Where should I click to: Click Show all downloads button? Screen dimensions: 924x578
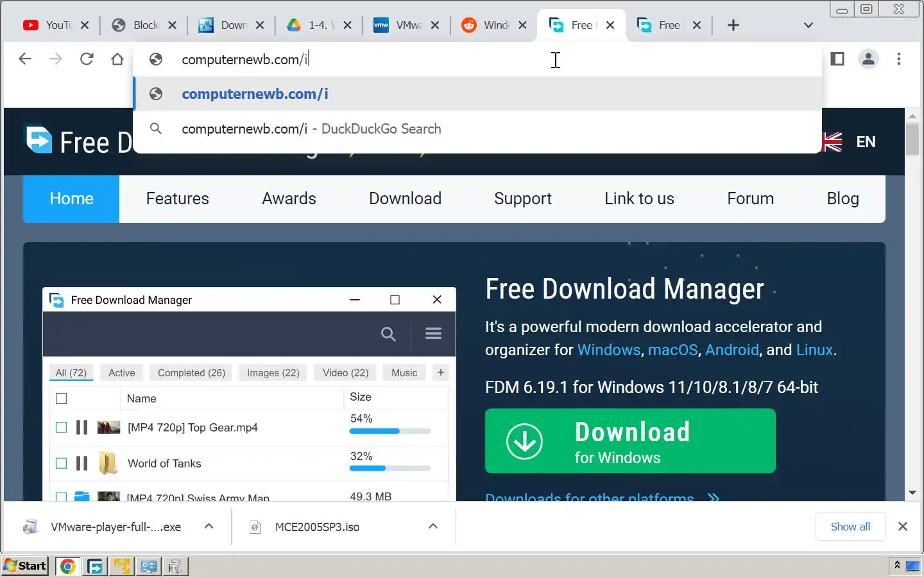pyautogui.click(x=850, y=527)
